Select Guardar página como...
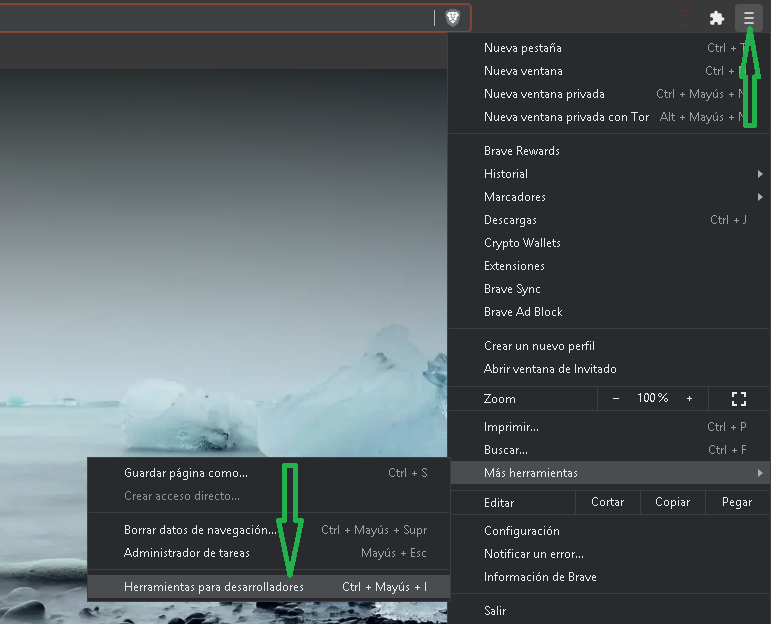This screenshot has height=624, width=771. [268, 473]
